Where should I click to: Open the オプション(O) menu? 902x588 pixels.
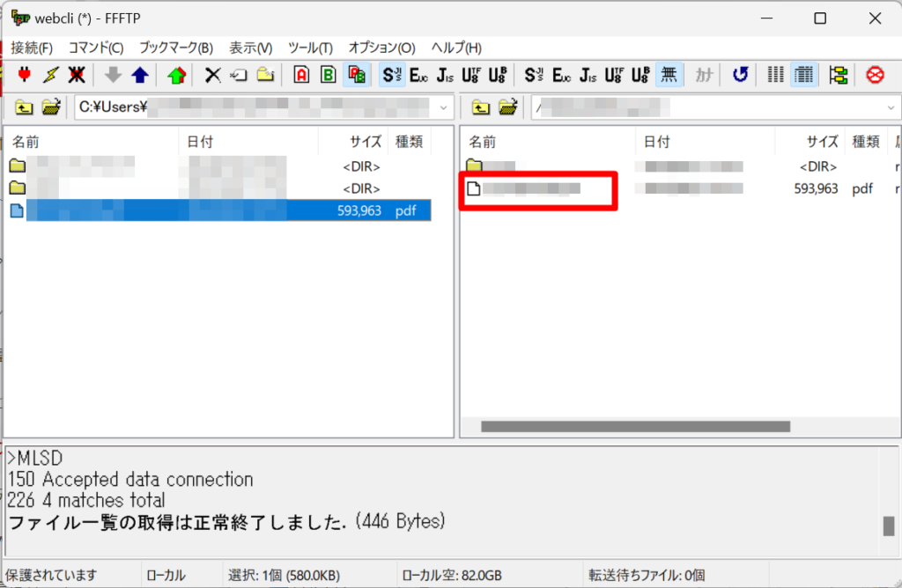382,48
